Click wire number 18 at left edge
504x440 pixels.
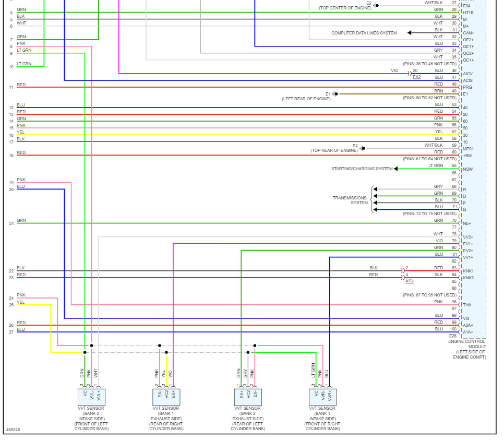pyautogui.click(x=11, y=156)
